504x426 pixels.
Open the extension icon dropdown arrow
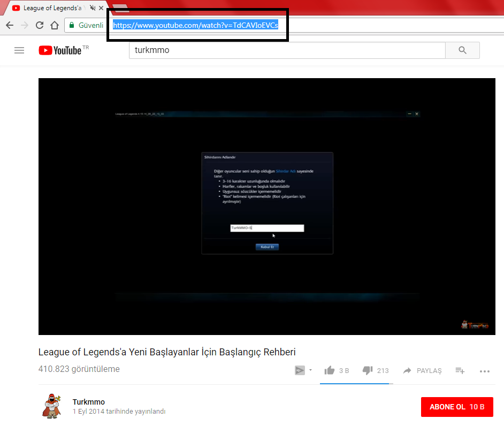tap(310, 370)
